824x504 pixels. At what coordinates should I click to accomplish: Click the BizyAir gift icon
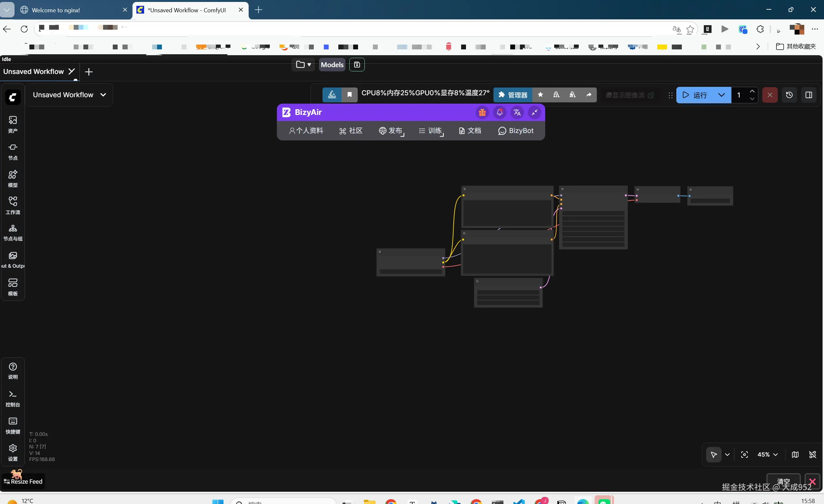pos(482,112)
